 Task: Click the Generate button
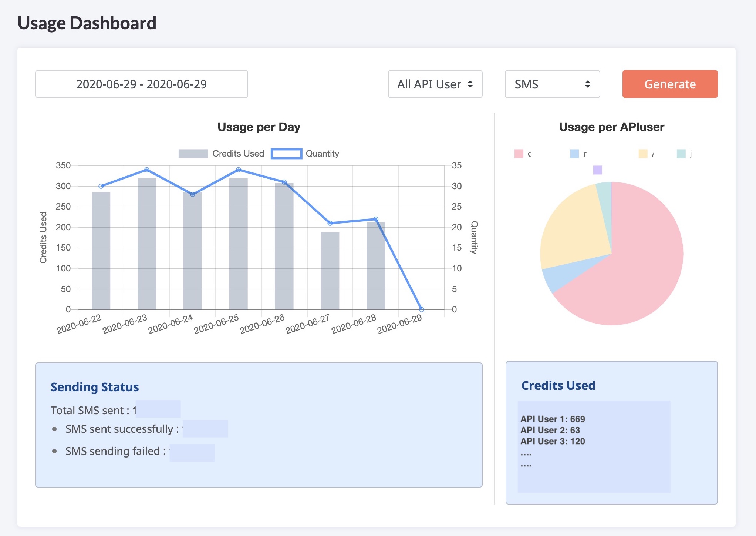coord(670,84)
